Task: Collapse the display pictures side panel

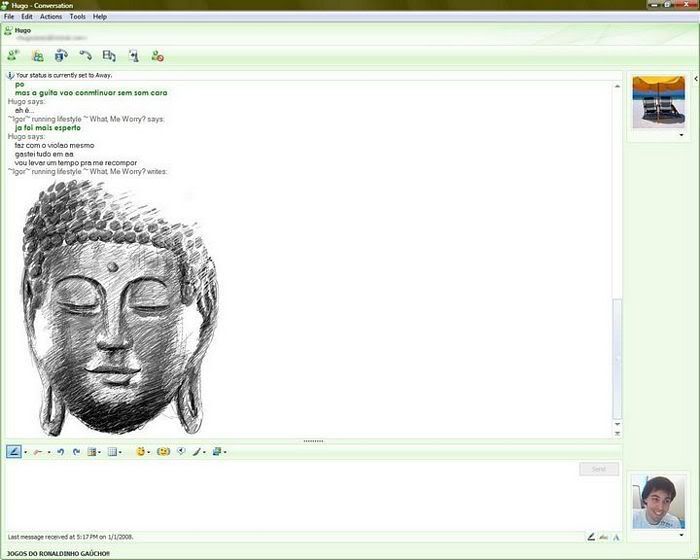Action: [696, 79]
